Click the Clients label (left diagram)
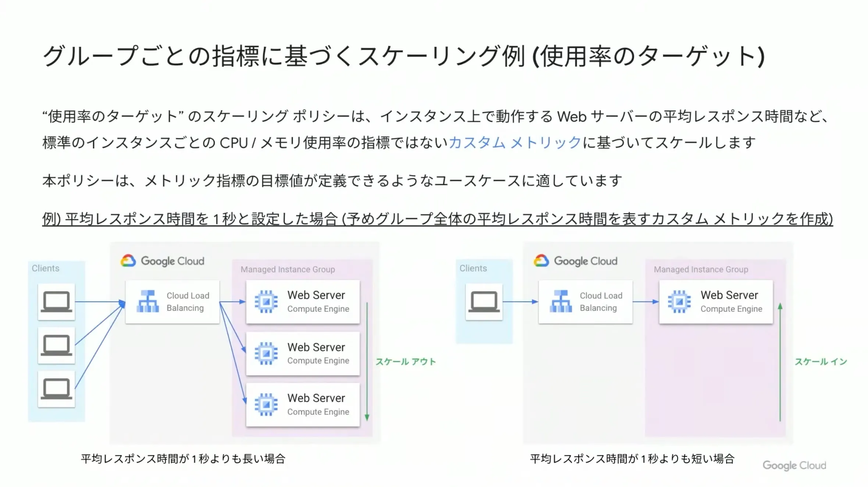868x487 pixels. (x=45, y=268)
